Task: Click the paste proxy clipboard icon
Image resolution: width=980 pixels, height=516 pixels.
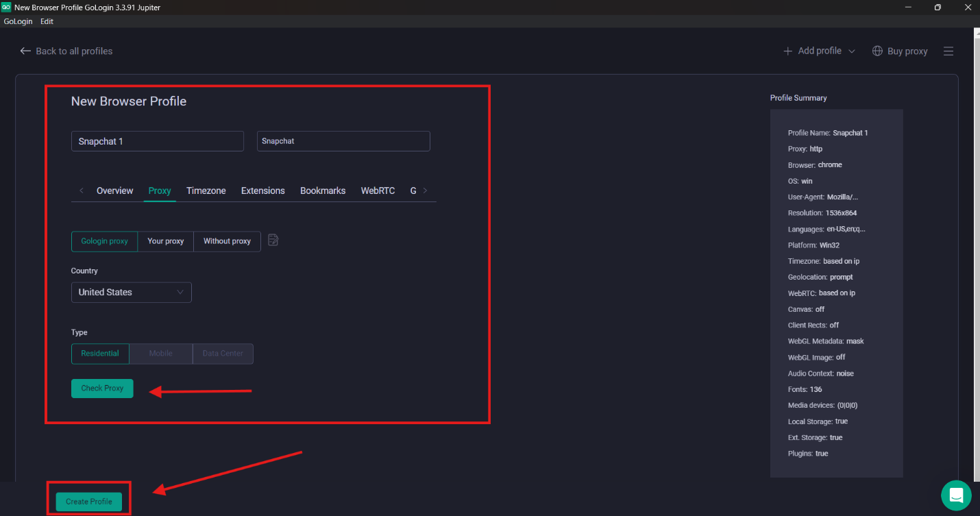Action: (273, 241)
